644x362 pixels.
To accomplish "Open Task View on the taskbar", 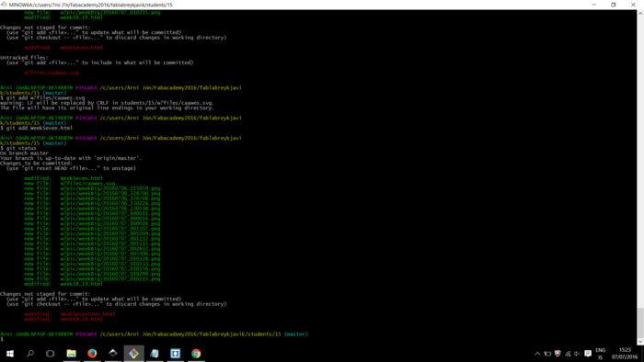I will (x=50, y=354).
